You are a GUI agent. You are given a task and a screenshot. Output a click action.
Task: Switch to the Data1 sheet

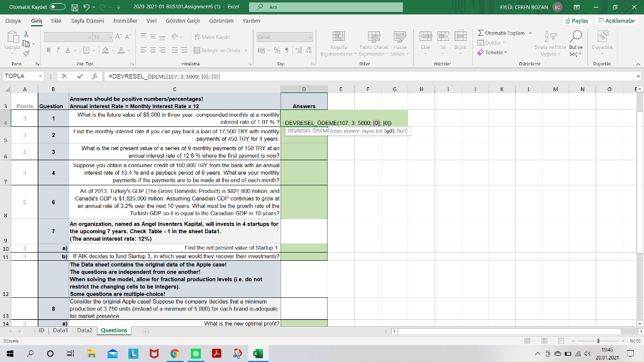click(x=60, y=331)
